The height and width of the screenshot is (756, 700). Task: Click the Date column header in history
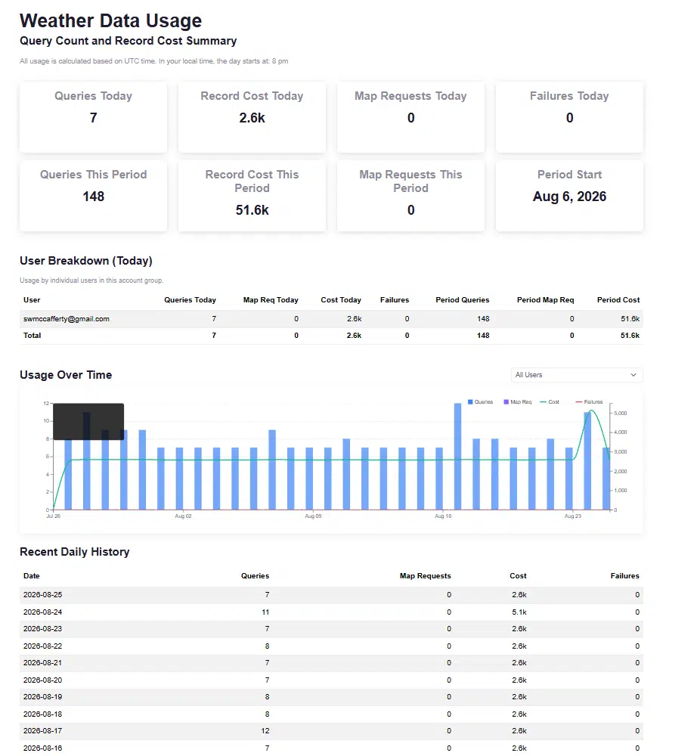coord(31,575)
